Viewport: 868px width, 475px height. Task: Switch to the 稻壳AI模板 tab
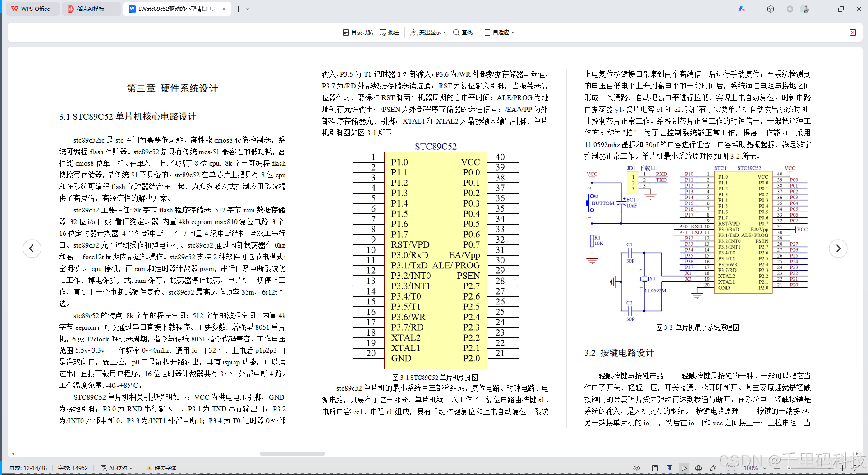(91, 9)
